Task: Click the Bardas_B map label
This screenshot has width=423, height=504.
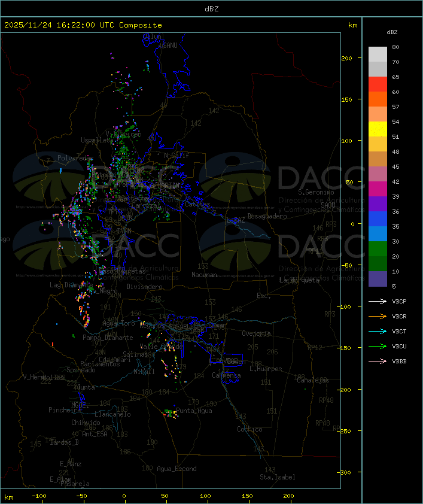Action: pos(65,442)
